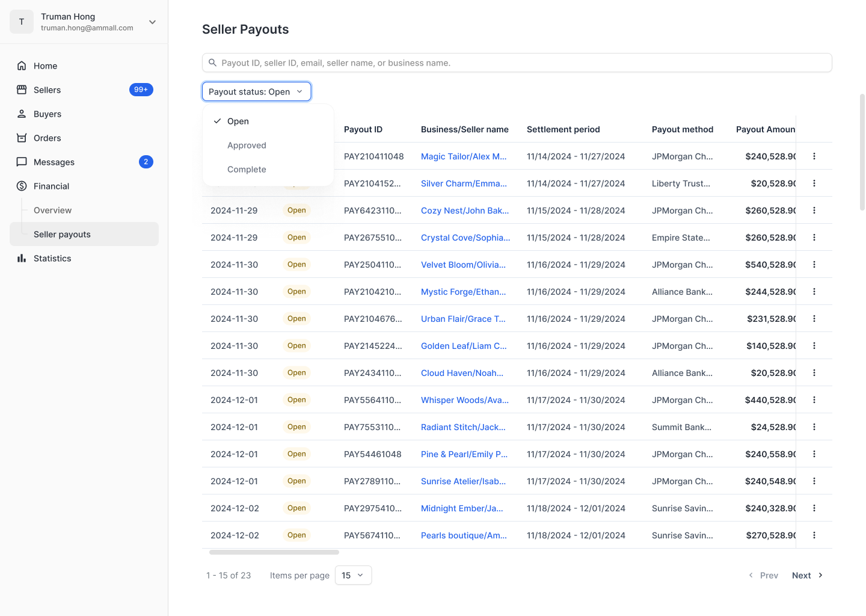Click the Messages badge showing 2
The height and width of the screenshot is (616, 866).
146,162
